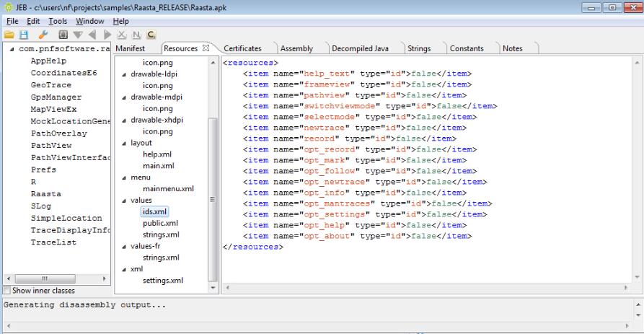Click the C comment toolbar icon
Image resolution: width=644 pixels, height=334 pixels.
tap(151, 35)
